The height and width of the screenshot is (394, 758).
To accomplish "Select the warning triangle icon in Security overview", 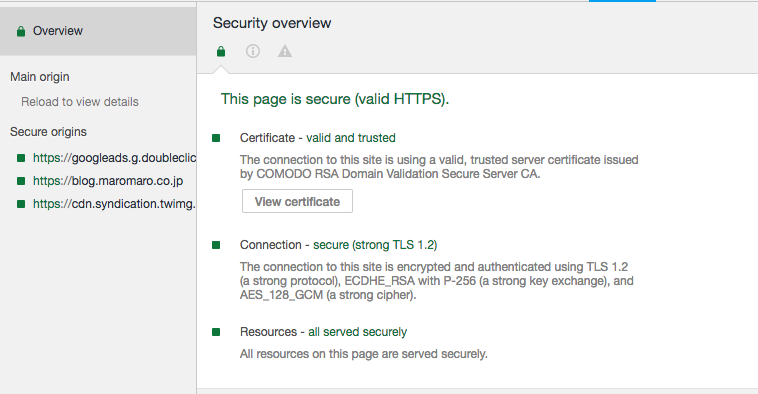I will 285,51.
